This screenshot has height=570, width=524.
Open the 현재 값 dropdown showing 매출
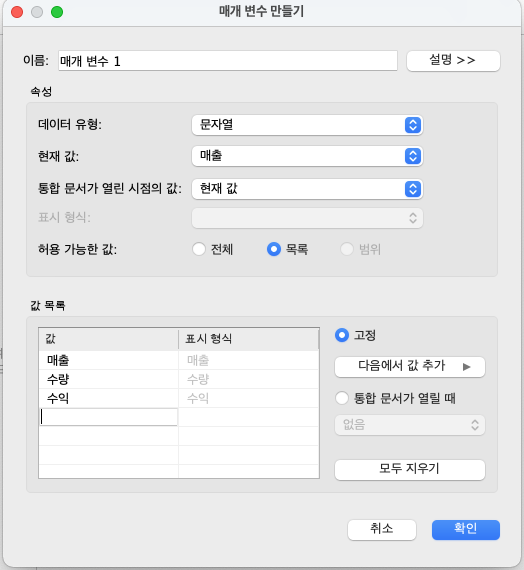[307, 156]
